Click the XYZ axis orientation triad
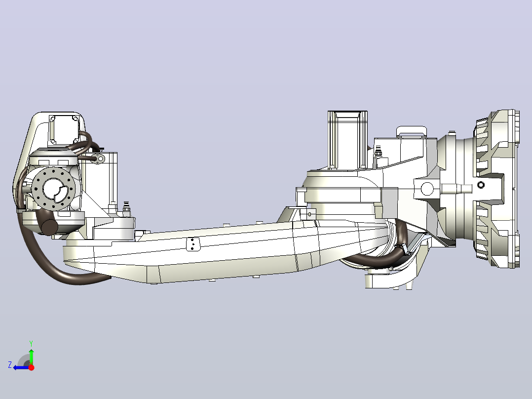Viewport: 532px width, 399px height. tap(22, 356)
